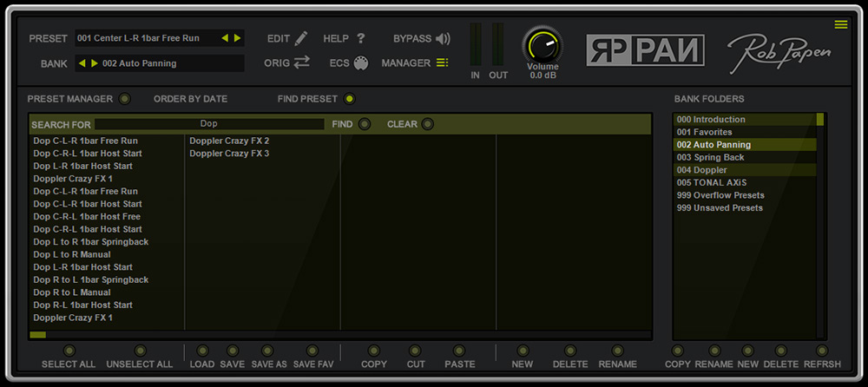
Task: Click the SAVE AS button
Action: tap(267, 351)
